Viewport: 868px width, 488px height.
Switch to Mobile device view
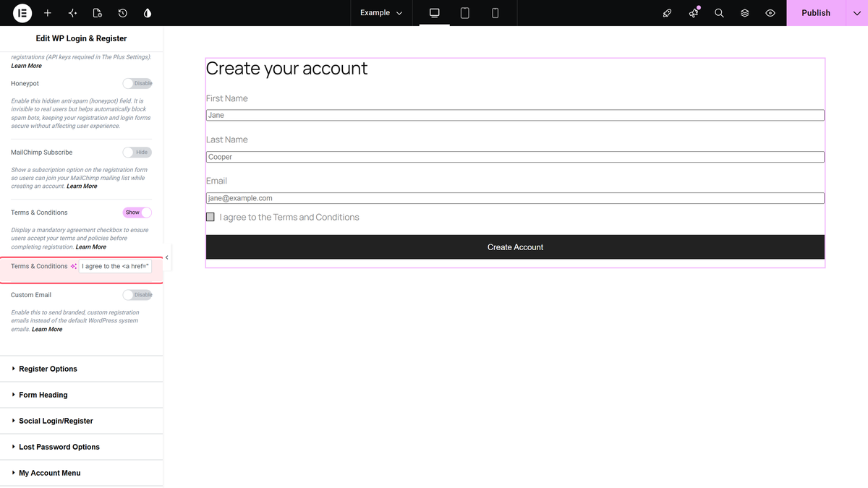495,13
